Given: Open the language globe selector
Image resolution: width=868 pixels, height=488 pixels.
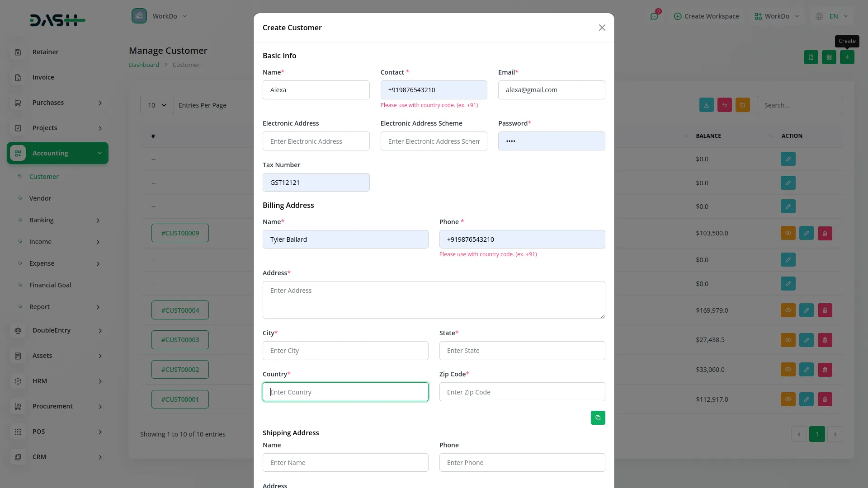Looking at the screenshot, I should coord(819,16).
